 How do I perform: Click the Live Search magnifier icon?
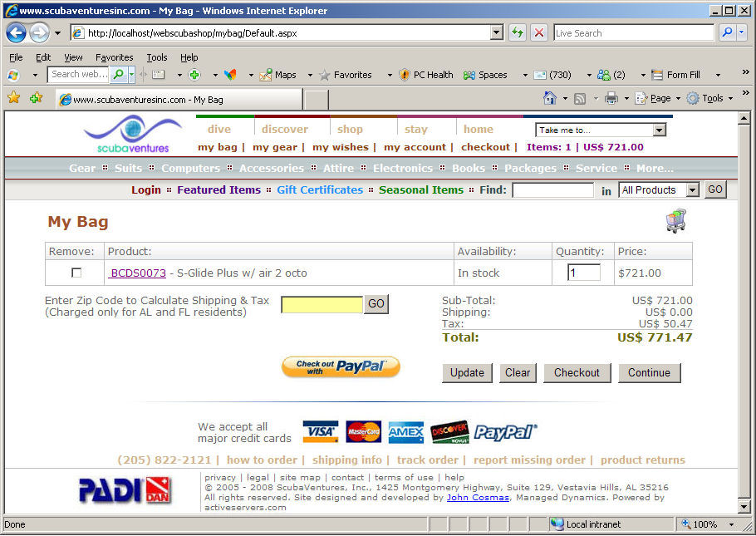pos(727,32)
